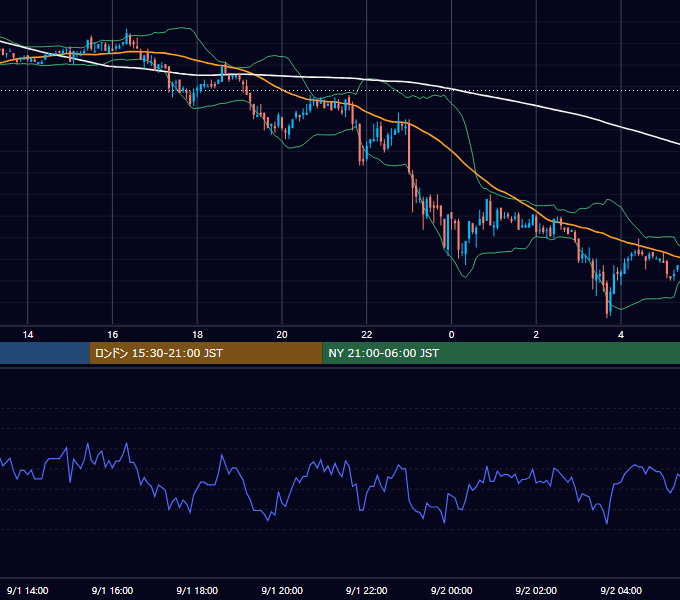Click the 9/1 16:00 oscillator axis label
This screenshot has width=680, height=600.
pos(112,590)
